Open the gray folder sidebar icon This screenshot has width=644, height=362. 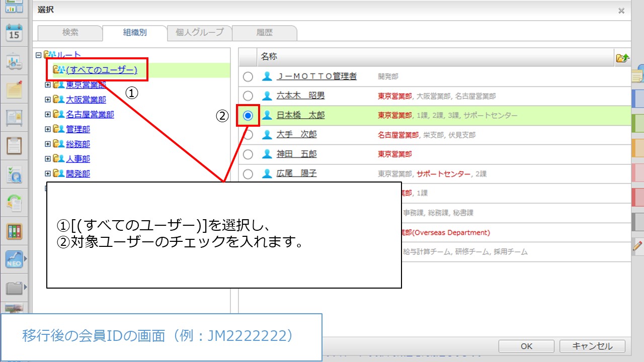click(14, 288)
